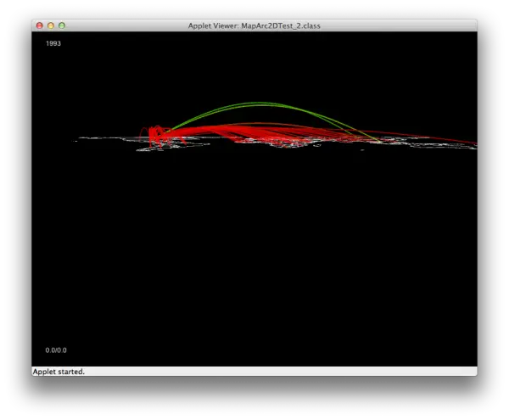Click empty title bar area right of title
509x420 pixels.
pyautogui.click(x=398, y=25)
